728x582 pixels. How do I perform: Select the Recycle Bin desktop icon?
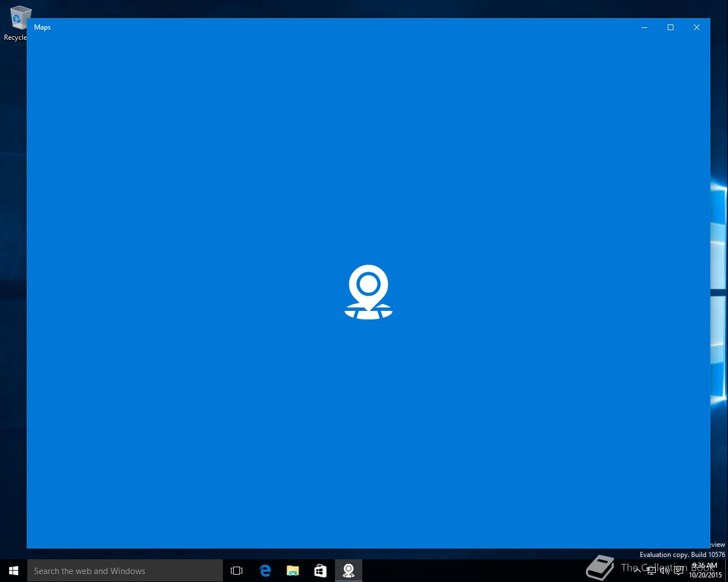click(x=17, y=24)
